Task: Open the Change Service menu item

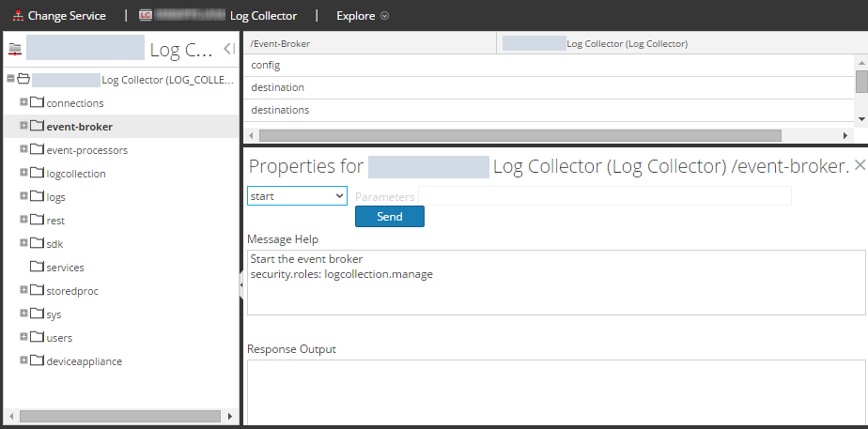Action: 66,16
